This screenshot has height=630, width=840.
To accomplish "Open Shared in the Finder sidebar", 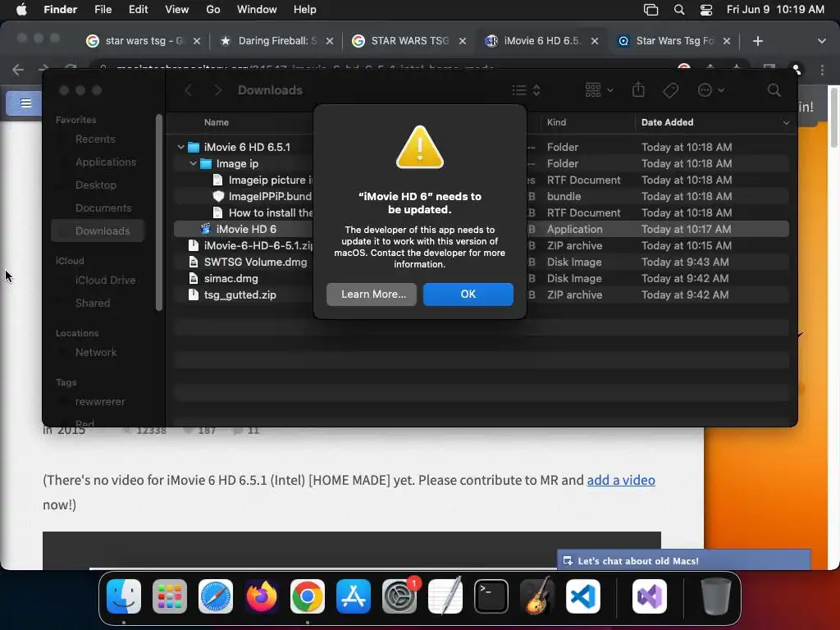I will click(92, 304).
